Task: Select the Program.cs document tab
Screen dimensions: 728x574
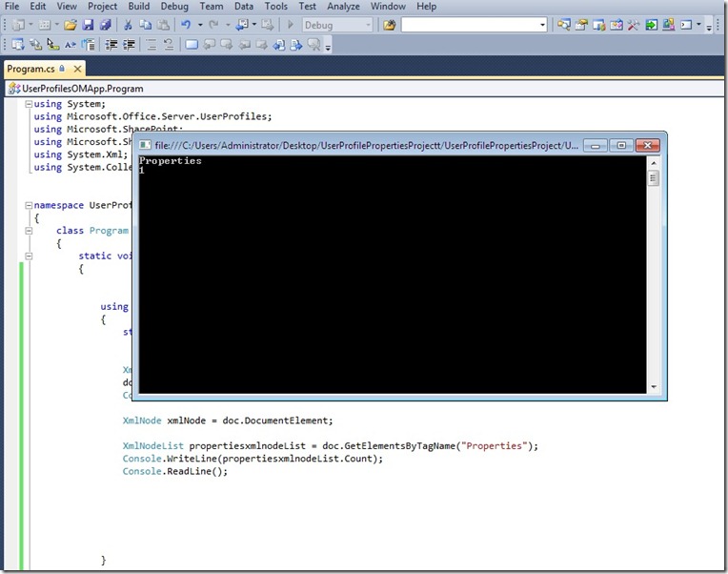Action: (29, 69)
